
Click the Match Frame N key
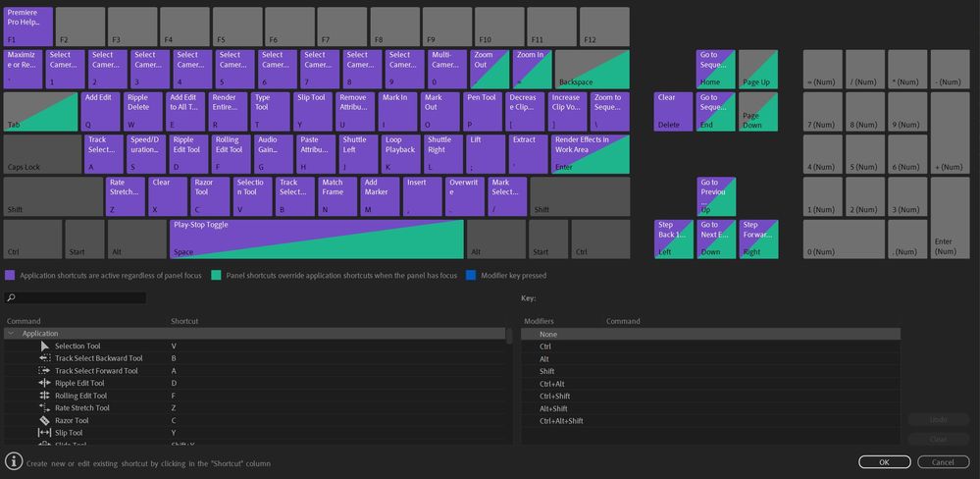[x=337, y=196]
